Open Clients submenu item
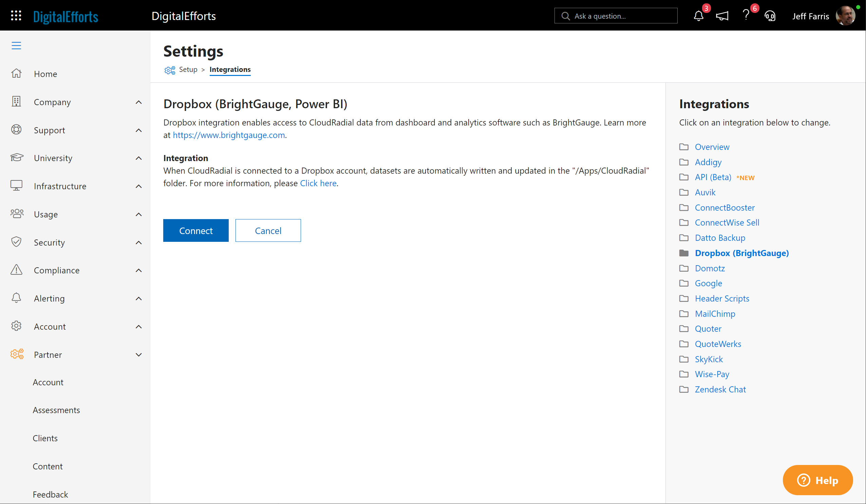Image resolution: width=866 pixels, height=504 pixels. [45, 439]
